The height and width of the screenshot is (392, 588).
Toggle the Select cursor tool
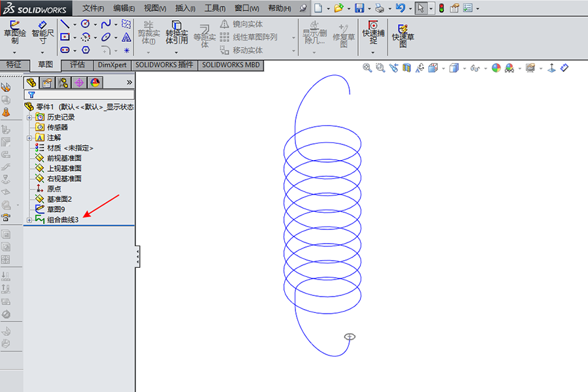pos(421,8)
